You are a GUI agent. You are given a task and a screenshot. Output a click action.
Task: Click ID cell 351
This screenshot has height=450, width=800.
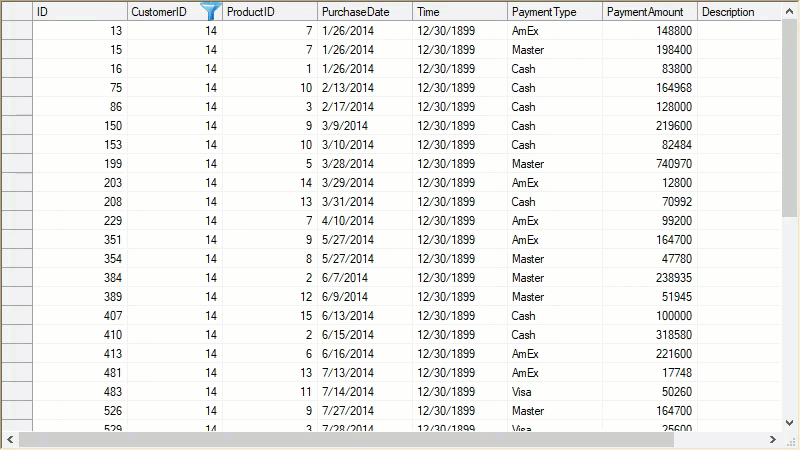click(80, 240)
